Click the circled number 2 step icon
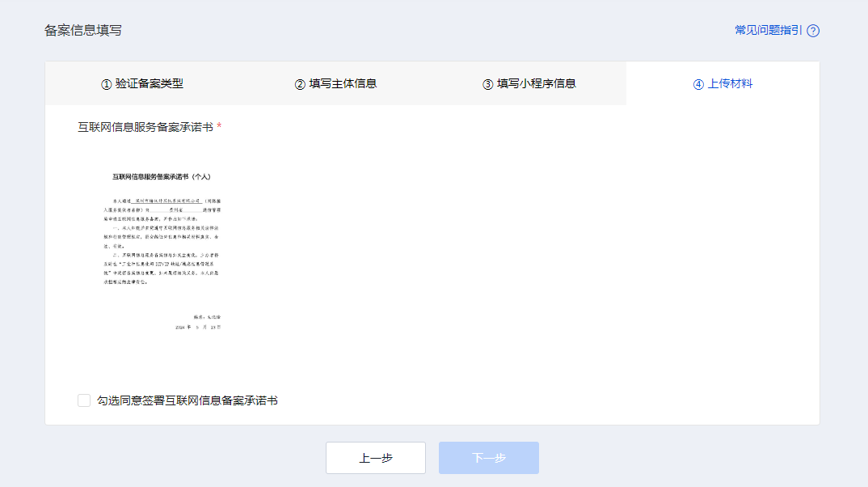868x487 pixels. tap(300, 84)
